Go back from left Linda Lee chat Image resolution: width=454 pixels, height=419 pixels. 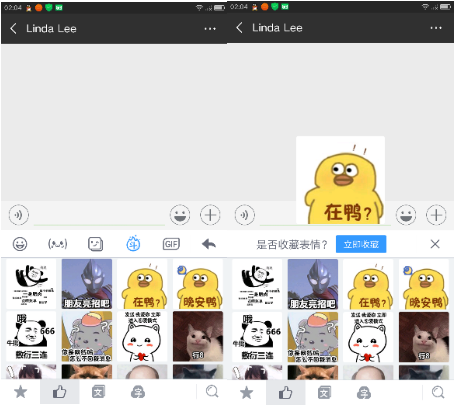pyautogui.click(x=13, y=28)
